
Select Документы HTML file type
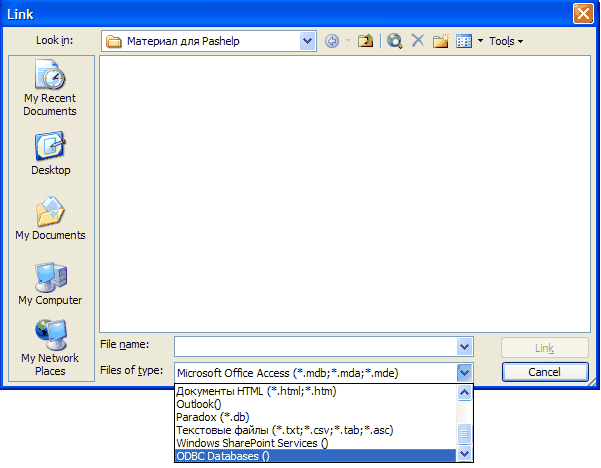tap(315, 391)
